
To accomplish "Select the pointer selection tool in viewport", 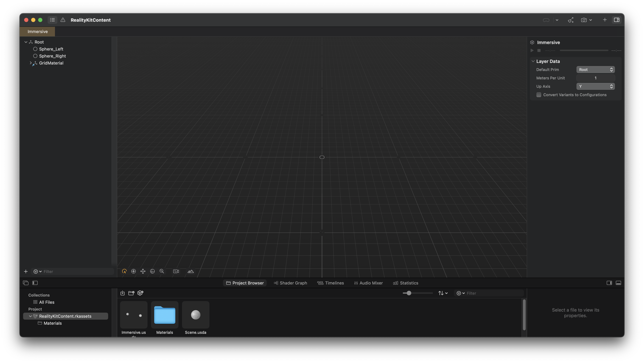I will (x=124, y=271).
